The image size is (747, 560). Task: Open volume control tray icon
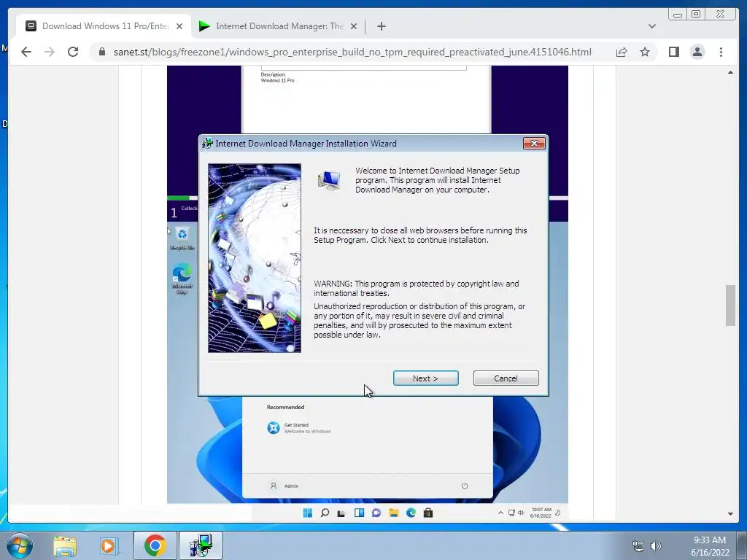[x=656, y=546]
